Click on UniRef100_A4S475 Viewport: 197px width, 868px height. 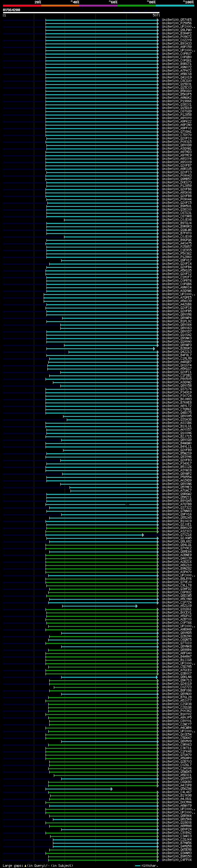tap(177, 244)
